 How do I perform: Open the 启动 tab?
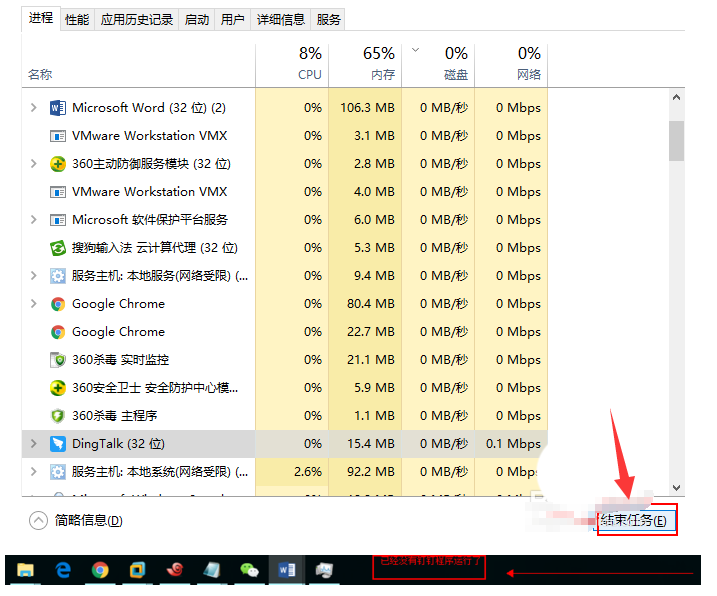197,20
